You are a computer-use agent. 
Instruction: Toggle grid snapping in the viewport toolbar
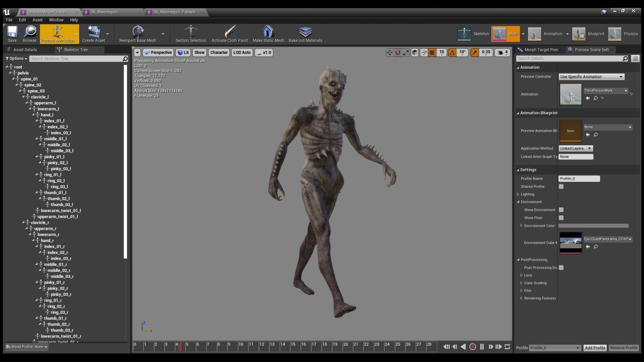pos(432,53)
